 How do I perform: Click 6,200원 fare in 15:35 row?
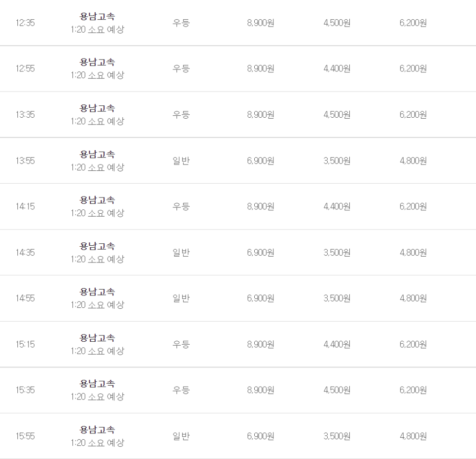pos(413,390)
